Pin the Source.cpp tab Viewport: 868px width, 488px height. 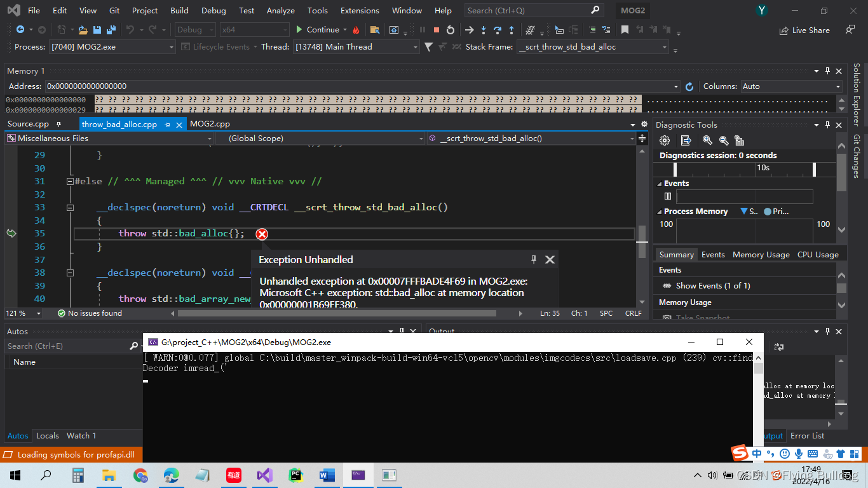tap(58, 125)
